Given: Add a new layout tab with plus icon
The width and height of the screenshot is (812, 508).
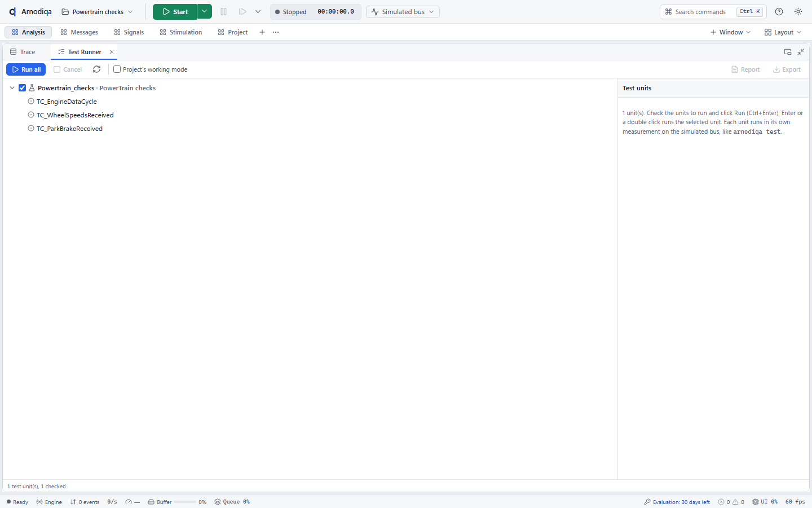Looking at the screenshot, I should click(262, 32).
